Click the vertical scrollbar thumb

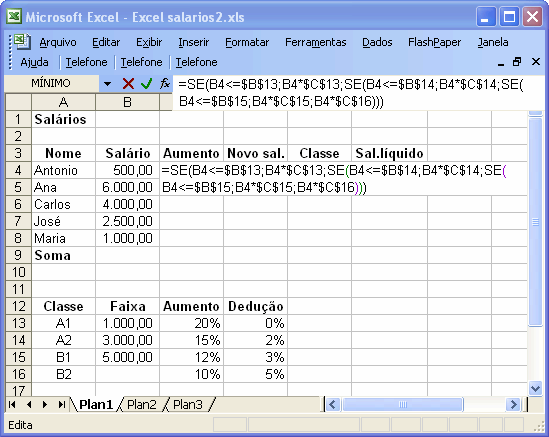click(x=535, y=222)
